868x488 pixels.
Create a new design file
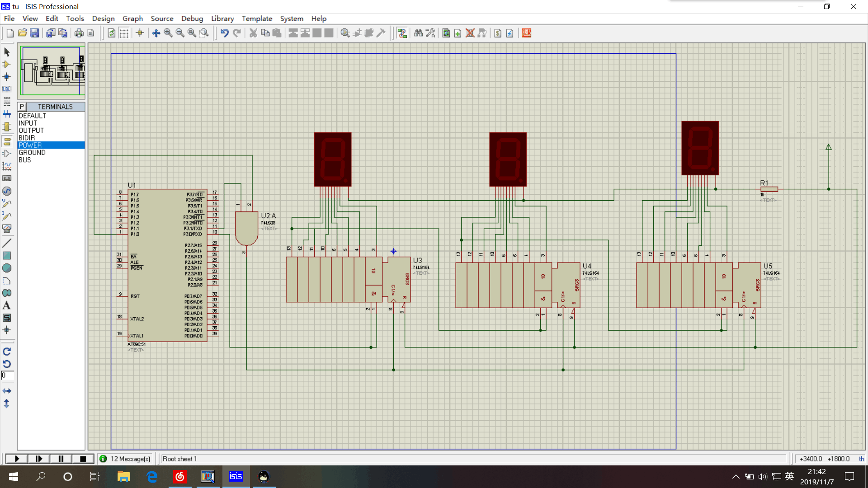10,33
